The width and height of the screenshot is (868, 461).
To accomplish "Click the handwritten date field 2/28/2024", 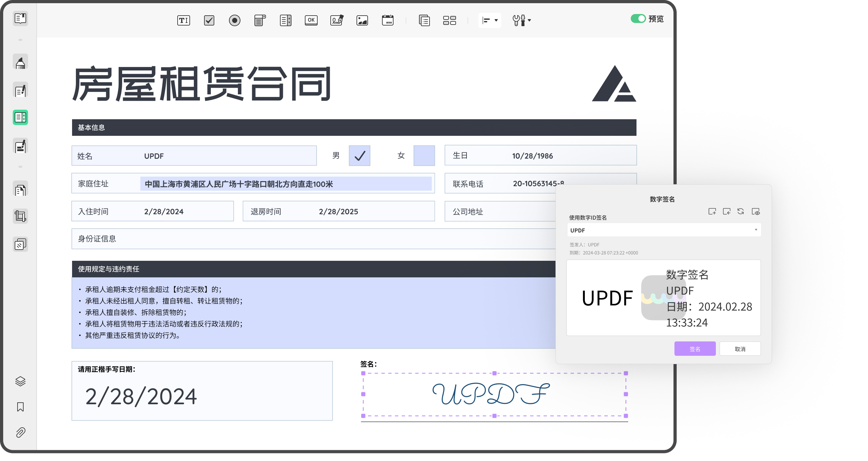I will (202, 391).
